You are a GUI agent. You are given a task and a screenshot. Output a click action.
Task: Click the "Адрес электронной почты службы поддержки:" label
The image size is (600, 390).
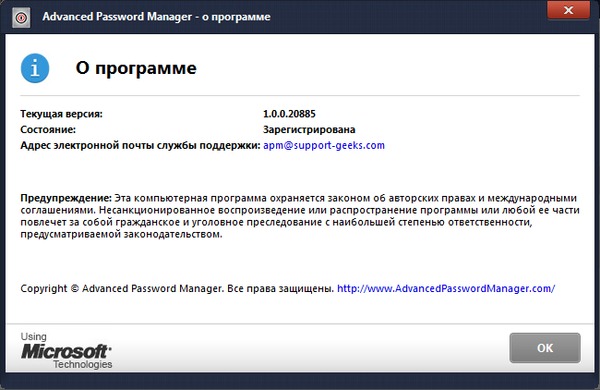coord(140,145)
